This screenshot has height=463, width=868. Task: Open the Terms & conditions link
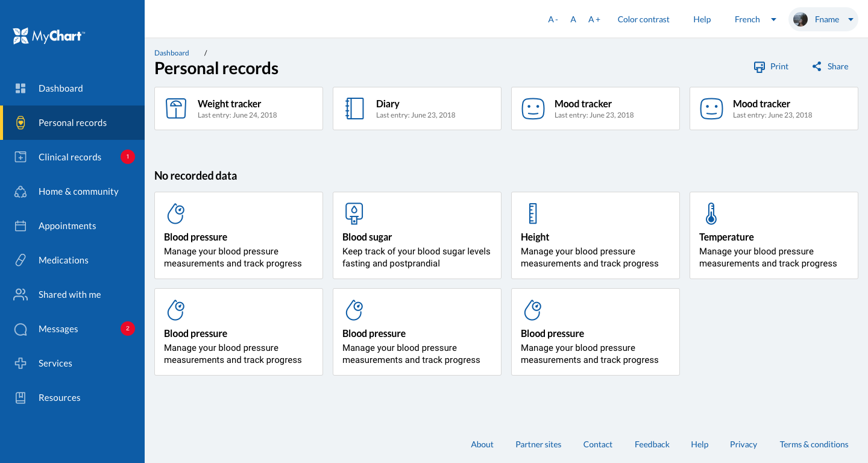click(814, 444)
